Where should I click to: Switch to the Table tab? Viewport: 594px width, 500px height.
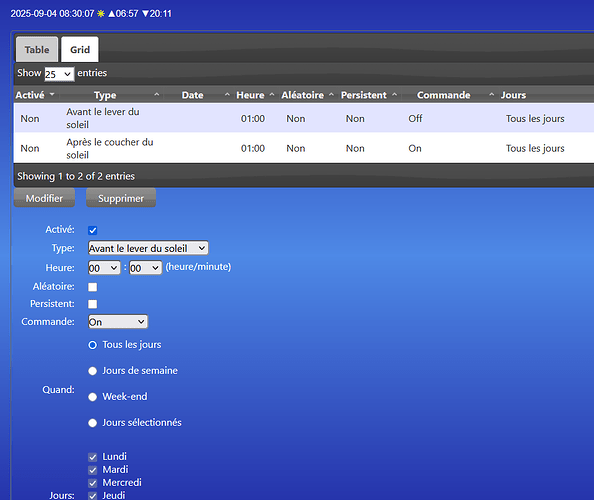(37, 50)
